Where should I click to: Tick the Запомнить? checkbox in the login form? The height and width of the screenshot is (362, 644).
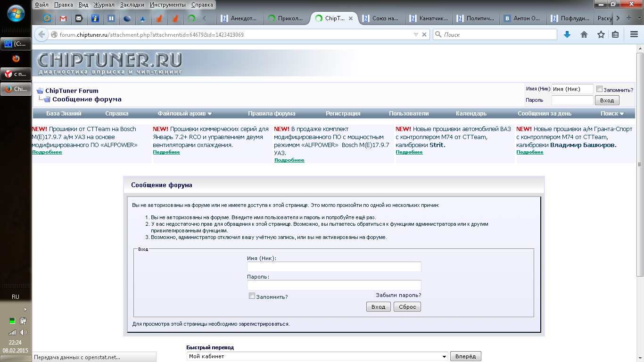pos(252,296)
